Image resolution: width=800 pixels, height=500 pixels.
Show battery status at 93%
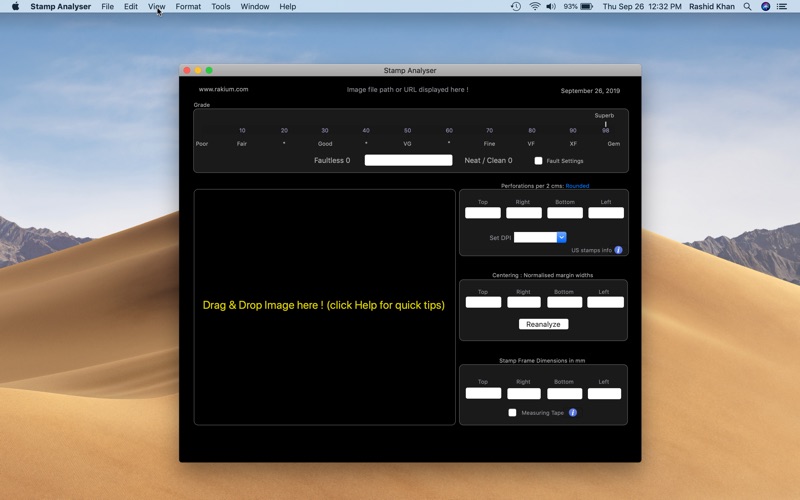[x=578, y=7]
